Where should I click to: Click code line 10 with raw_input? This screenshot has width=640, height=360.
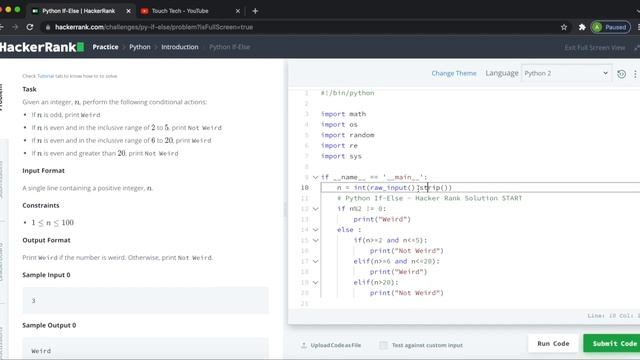tap(394, 188)
